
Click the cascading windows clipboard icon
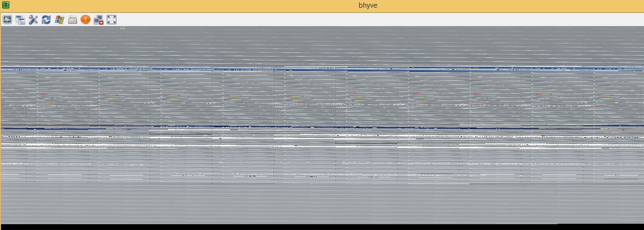20,20
